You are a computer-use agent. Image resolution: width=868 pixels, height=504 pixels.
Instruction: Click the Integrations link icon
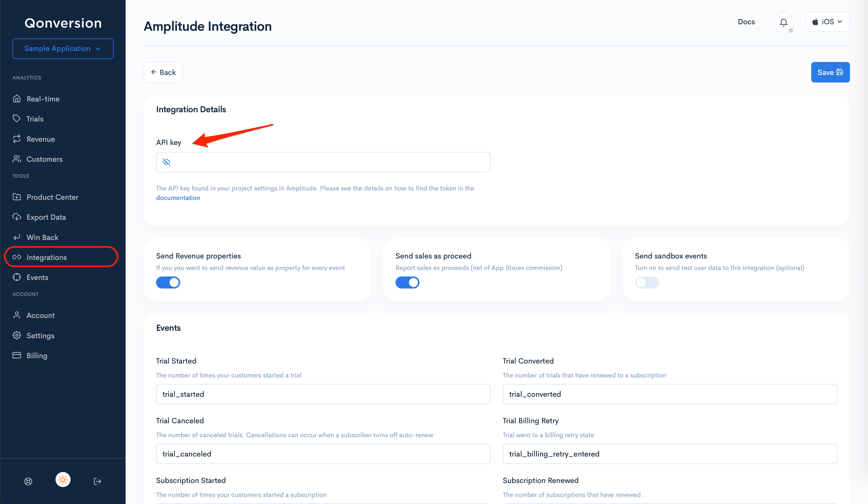pyautogui.click(x=17, y=257)
